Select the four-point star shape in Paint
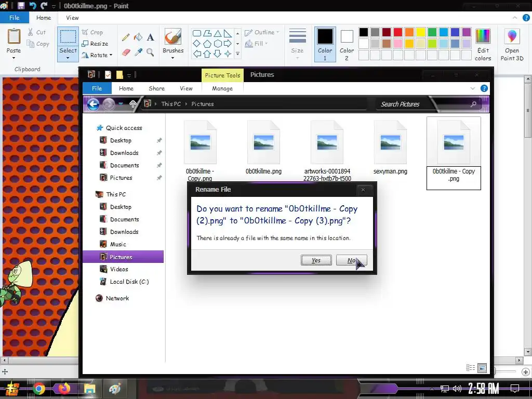 (228, 54)
